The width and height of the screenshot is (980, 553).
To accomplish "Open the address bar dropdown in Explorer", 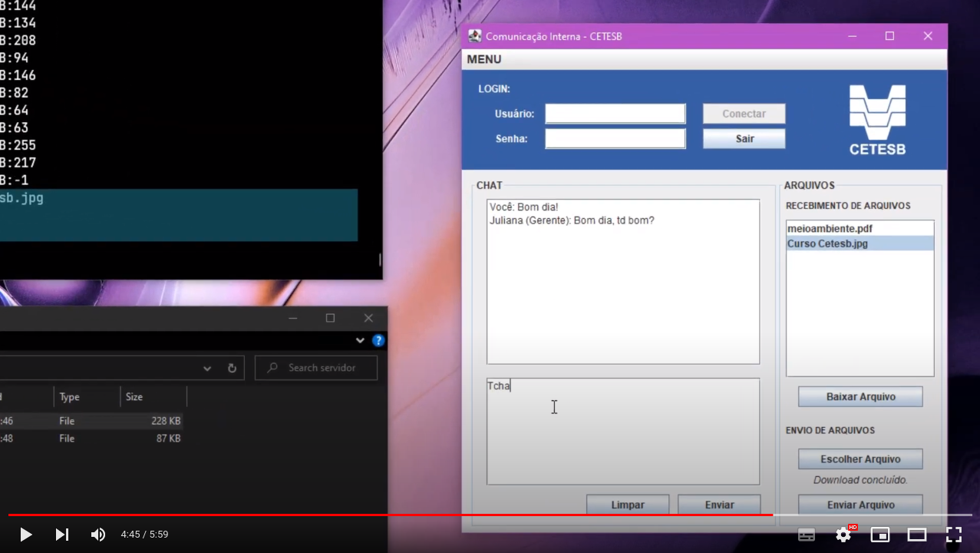I will 206,367.
